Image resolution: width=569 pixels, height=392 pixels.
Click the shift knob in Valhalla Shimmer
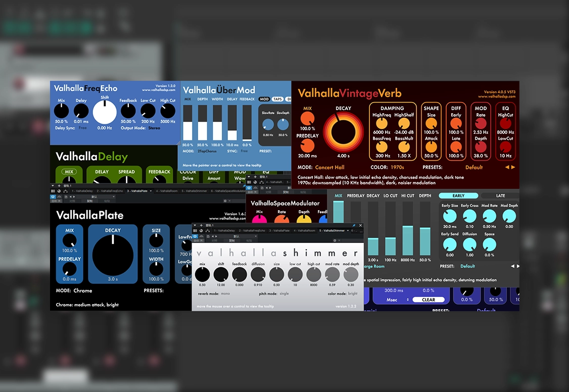tap(221, 274)
